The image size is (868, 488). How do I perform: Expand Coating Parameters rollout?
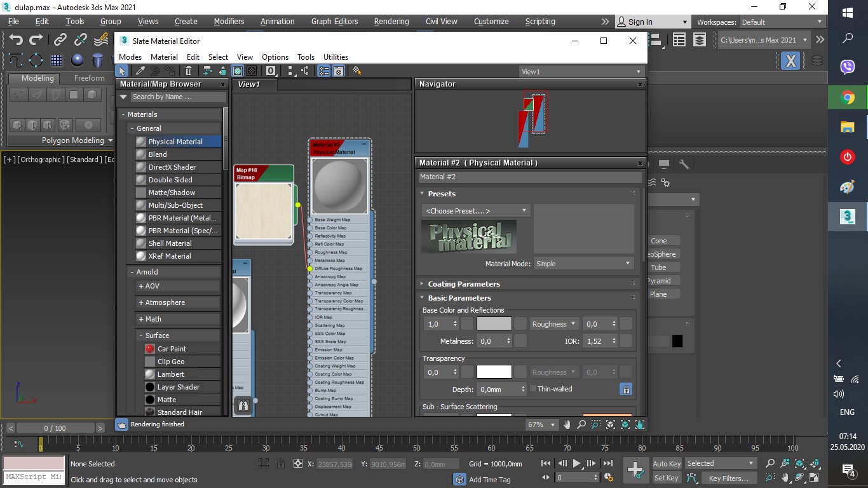[529, 284]
